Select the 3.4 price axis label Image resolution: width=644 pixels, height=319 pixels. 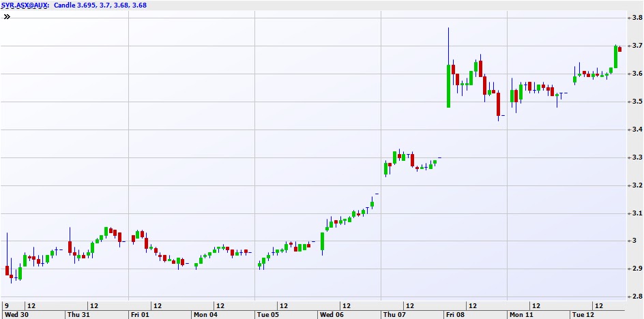click(x=638, y=130)
